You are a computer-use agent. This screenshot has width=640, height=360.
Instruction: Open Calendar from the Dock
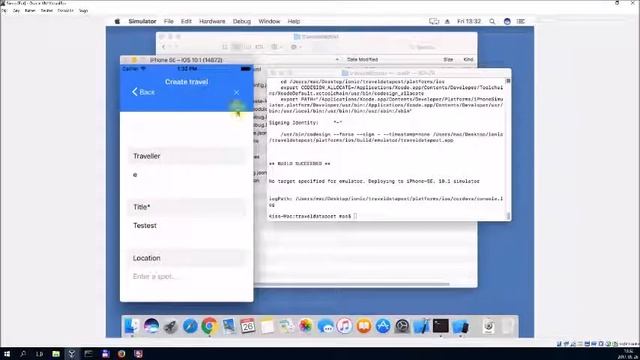pyautogui.click(x=248, y=326)
